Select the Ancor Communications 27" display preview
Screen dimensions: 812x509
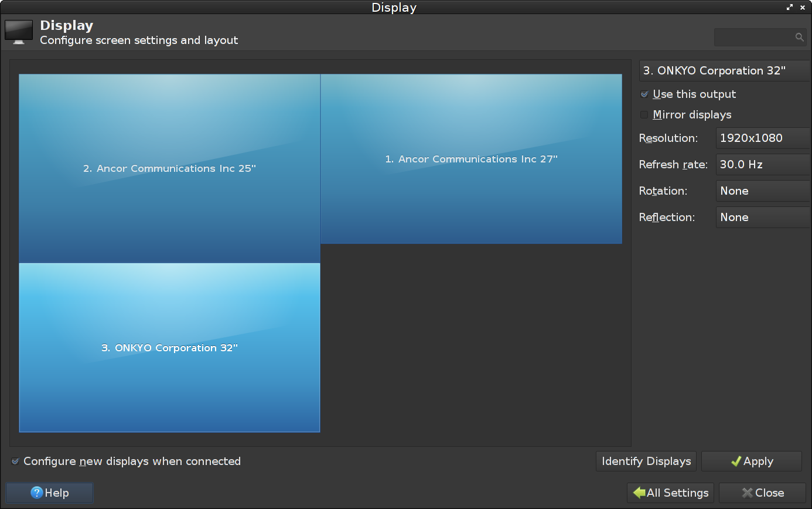tap(471, 159)
